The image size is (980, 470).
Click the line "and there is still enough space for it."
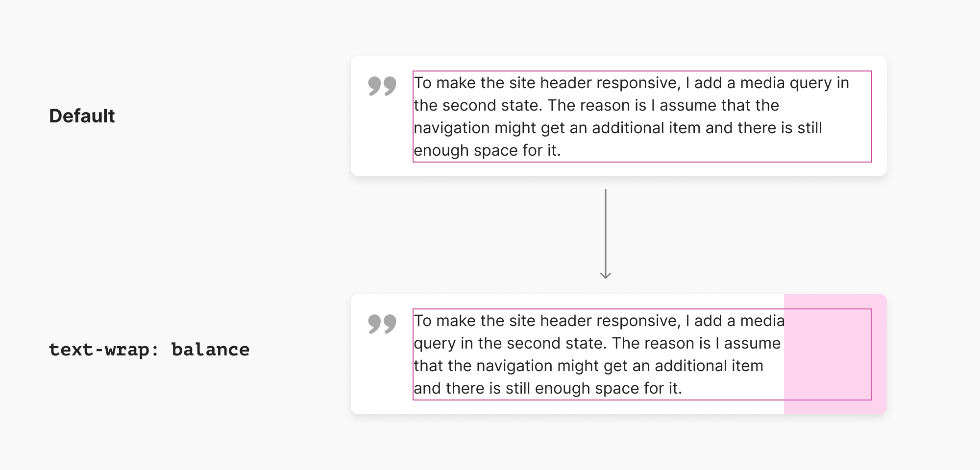pyautogui.click(x=548, y=388)
